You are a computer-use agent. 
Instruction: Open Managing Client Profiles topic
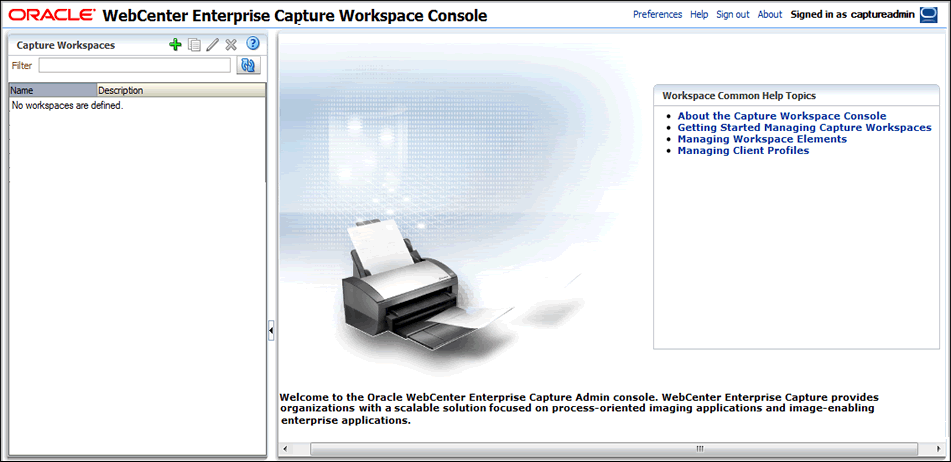coord(743,150)
